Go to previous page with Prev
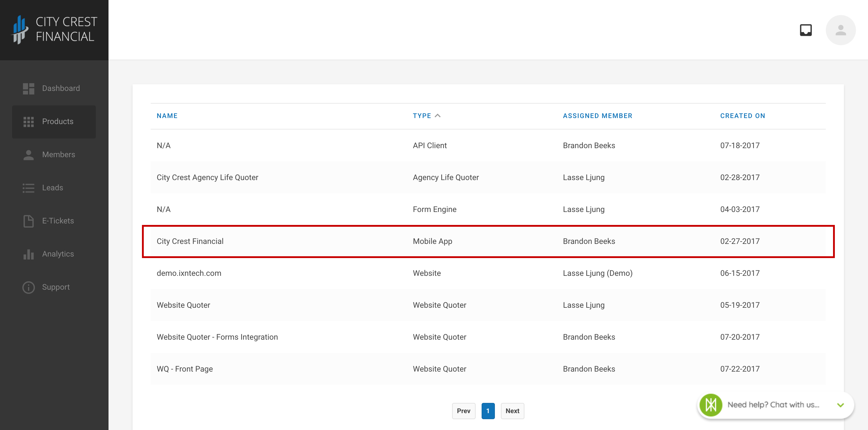The image size is (868, 430). coord(463,411)
